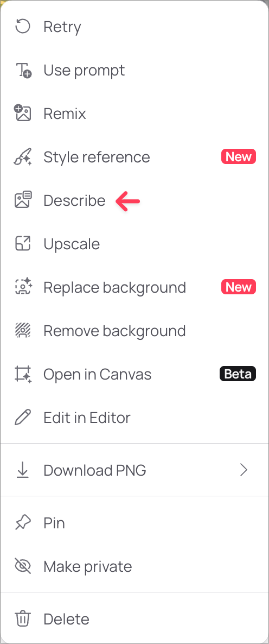
Task: Click the Retry circular arrow icon
Action: 23,27
